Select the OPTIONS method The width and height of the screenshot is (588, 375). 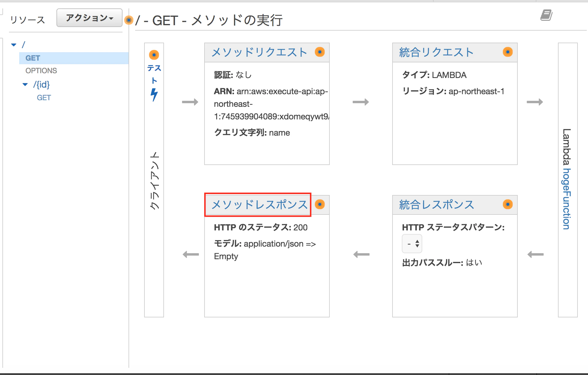pyautogui.click(x=41, y=70)
